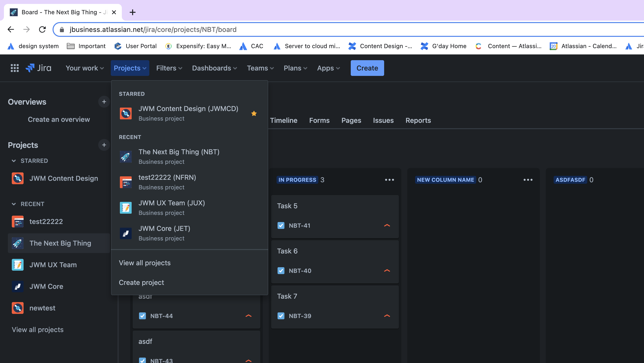The width and height of the screenshot is (644, 363).
Task: Click the newtest project icon in sidebar
Action: (18, 308)
